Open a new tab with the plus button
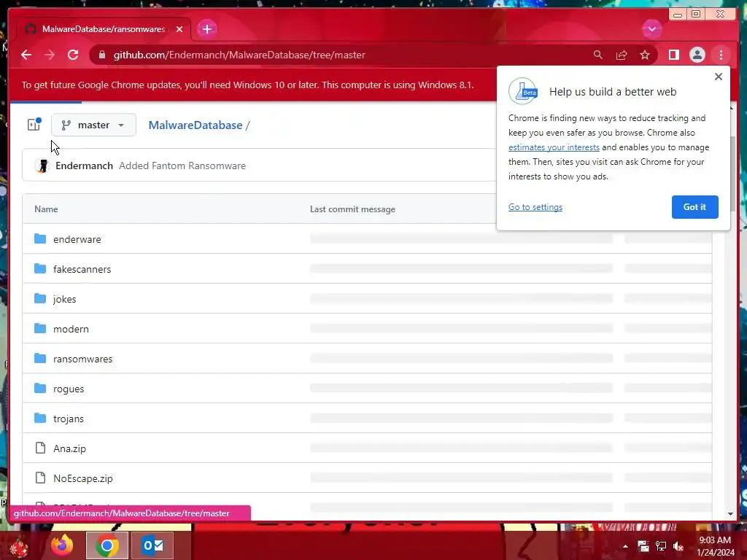 pos(206,29)
